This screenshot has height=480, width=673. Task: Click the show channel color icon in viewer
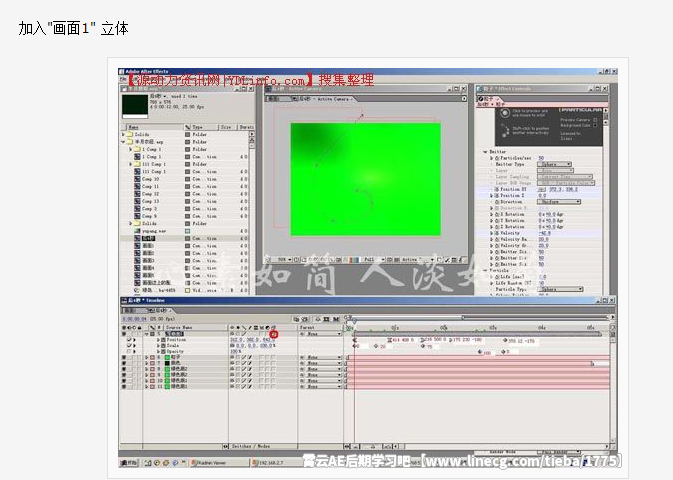[x=355, y=260]
